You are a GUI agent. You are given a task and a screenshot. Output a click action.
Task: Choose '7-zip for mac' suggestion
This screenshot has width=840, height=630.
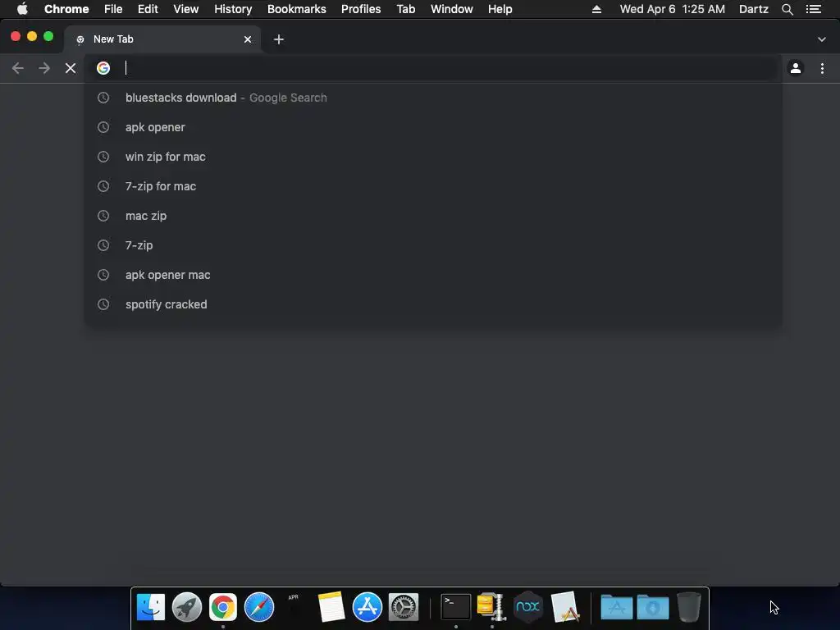433,186
